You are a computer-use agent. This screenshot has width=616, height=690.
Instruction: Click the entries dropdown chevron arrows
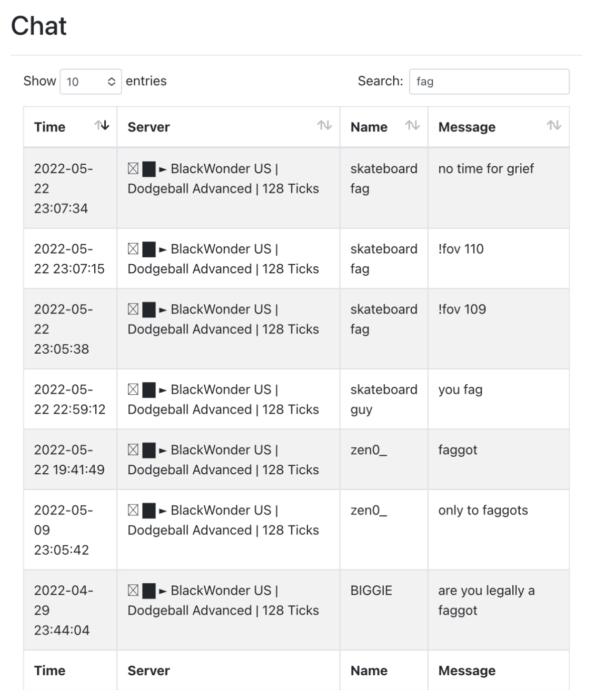tap(111, 82)
